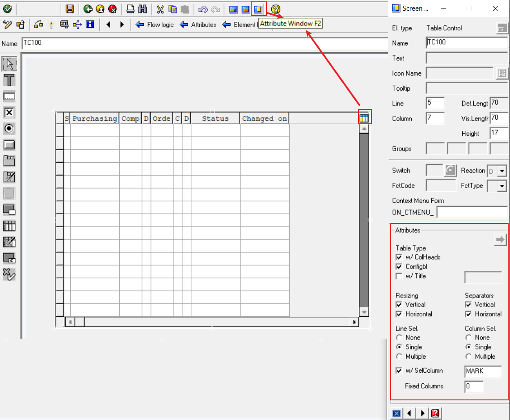
Task: Toggle Resizing Vertical checkbox
Action: tap(399, 305)
